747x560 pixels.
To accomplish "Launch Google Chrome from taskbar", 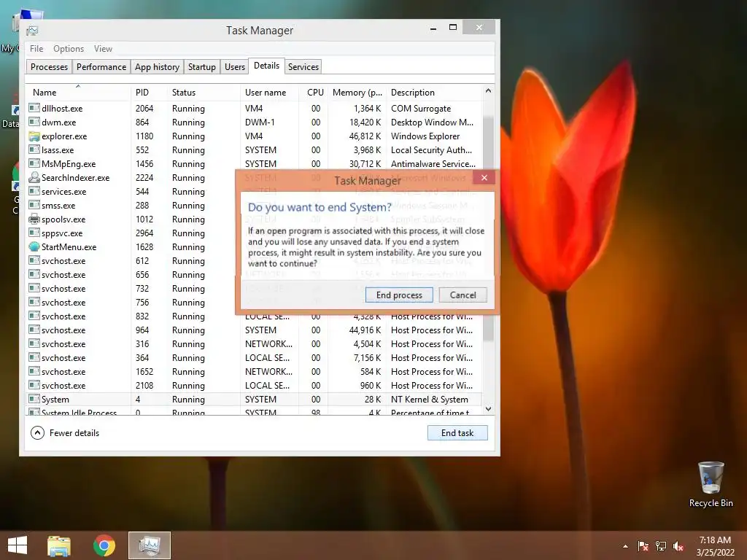I will (x=104, y=545).
